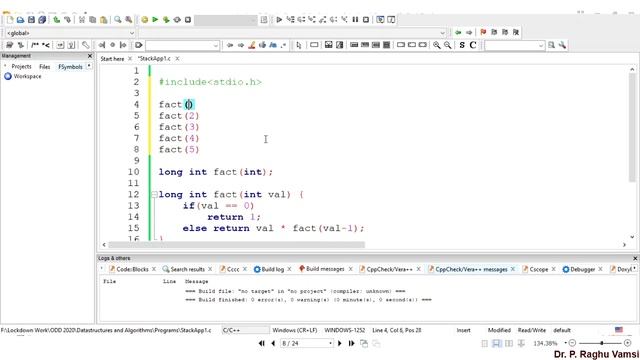Image resolution: width=640 pixels, height=360 pixels.
Task: Start debugger with the Debug/Continue icon
Action: [279, 20]
